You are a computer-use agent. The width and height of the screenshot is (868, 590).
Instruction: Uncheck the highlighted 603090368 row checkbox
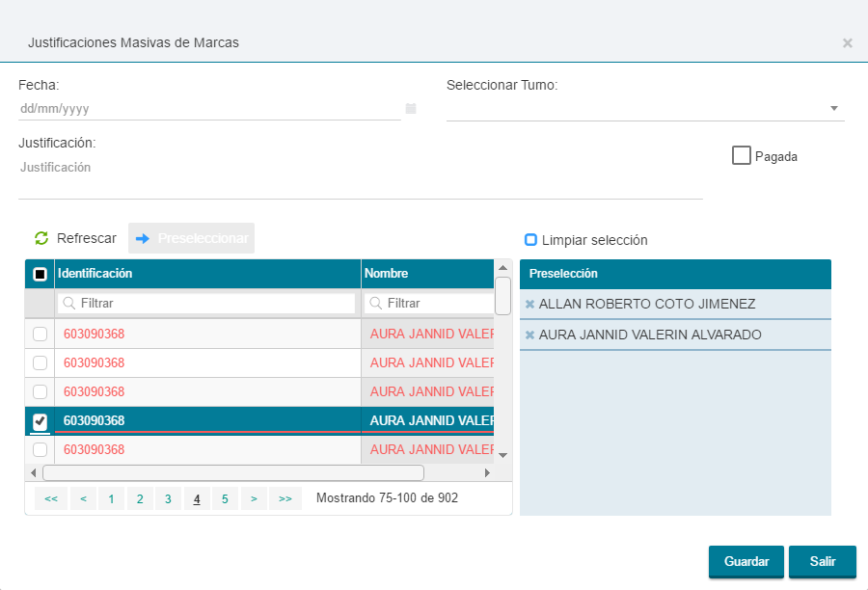40,421
